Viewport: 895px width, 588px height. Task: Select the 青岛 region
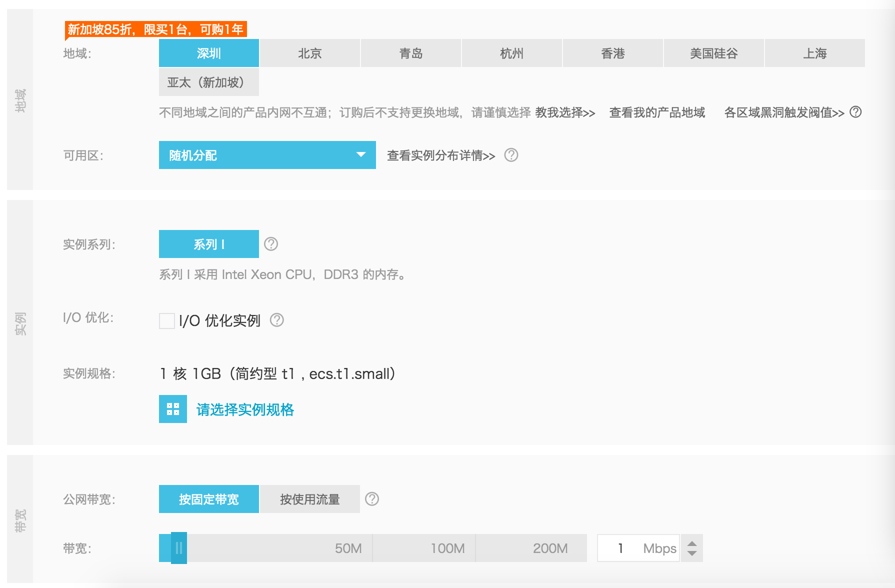point(411,53)
